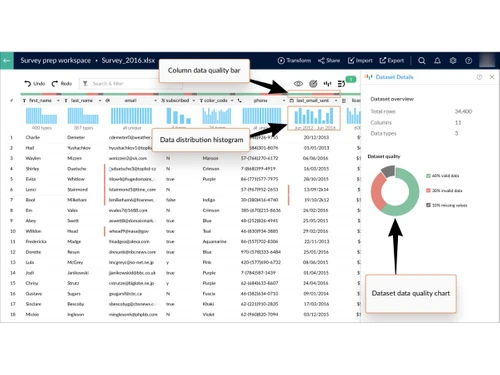Open the email column dropdown arrow
Viewport: 500px width, 375px height.
pos(155,100)
